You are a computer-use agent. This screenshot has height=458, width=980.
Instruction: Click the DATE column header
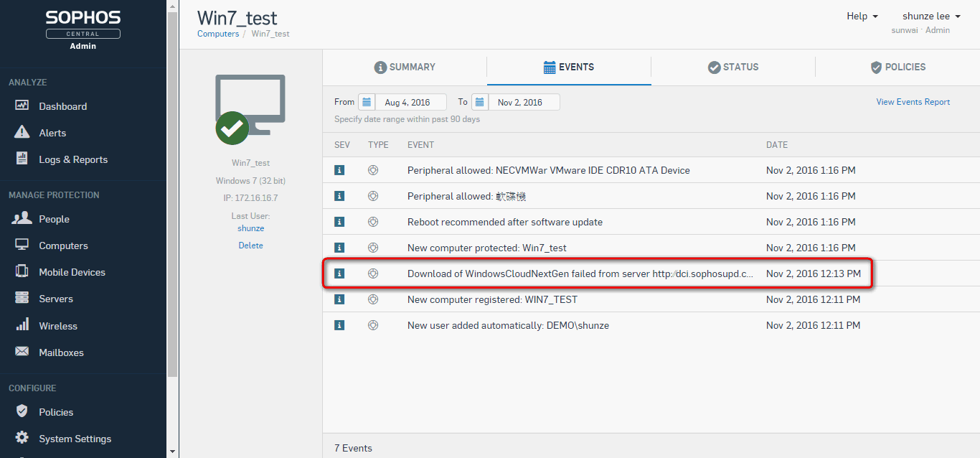tap(777, 145)
